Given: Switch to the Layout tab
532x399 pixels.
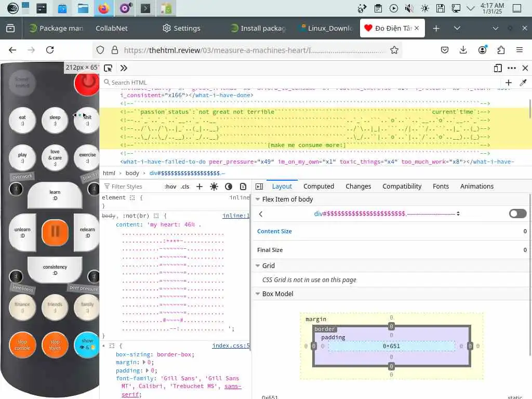Looking at the screenshot, I should [x=282, y=187].
